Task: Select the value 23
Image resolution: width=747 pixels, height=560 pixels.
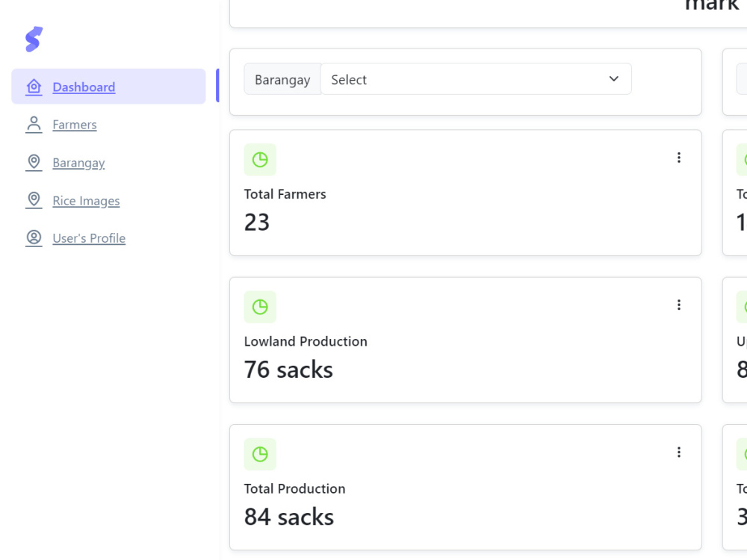Action: [x=257, y=222]
